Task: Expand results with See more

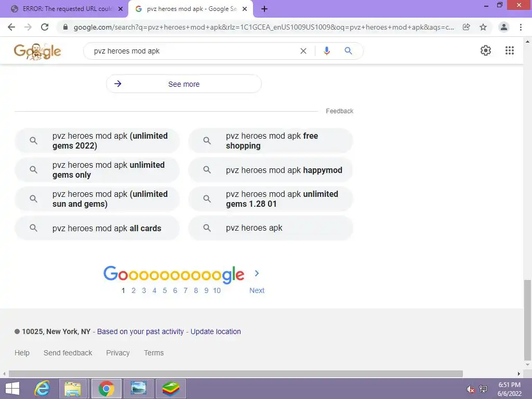Action: tap(183, 84)
